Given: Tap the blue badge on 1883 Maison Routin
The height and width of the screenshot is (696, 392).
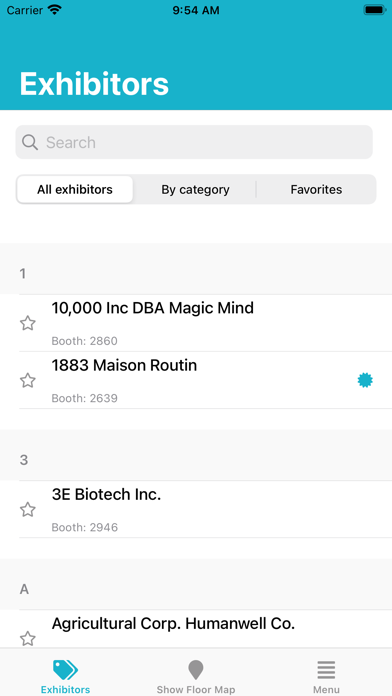Looking at the screenshot, I should [365, 380].
